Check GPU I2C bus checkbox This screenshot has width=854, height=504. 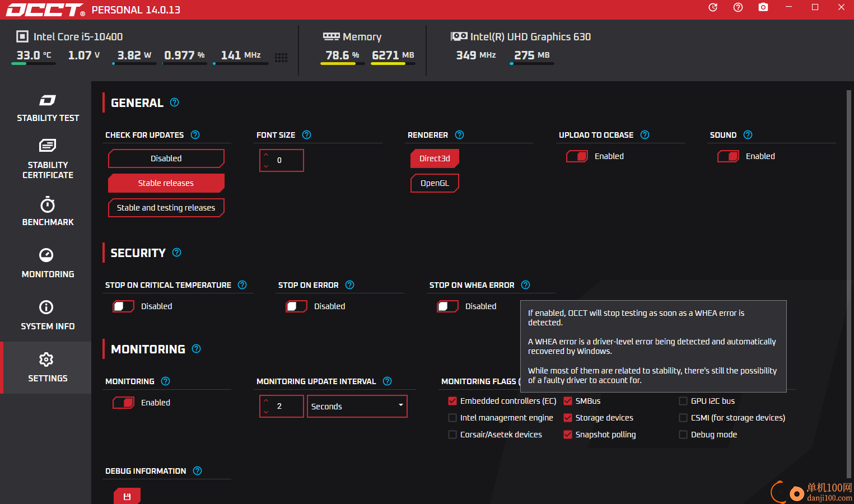point(683,401)
